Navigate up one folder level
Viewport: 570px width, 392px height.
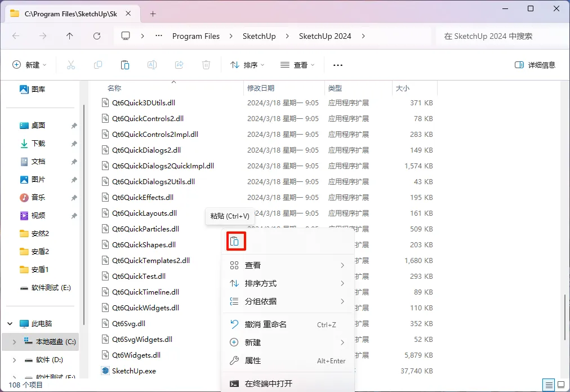(x=70, y=36)
